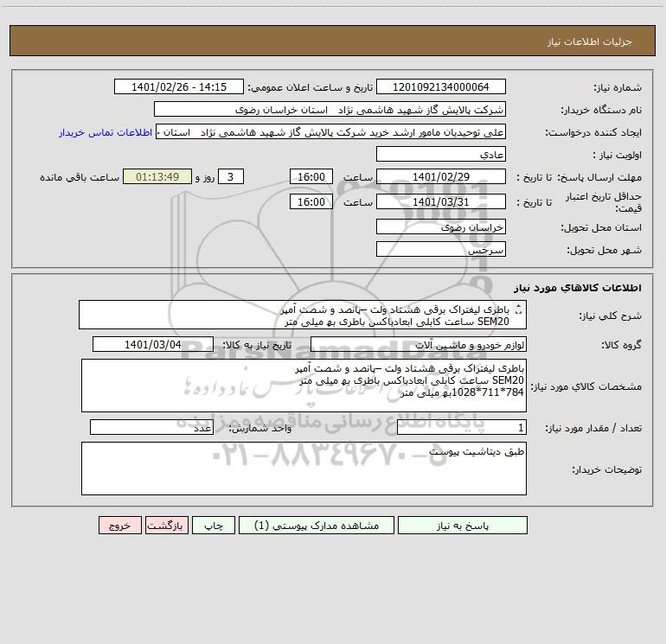Viewport: 666px width, 644px height.
Task: Click the توضیحات خریدار label
Action: point(607,469)
